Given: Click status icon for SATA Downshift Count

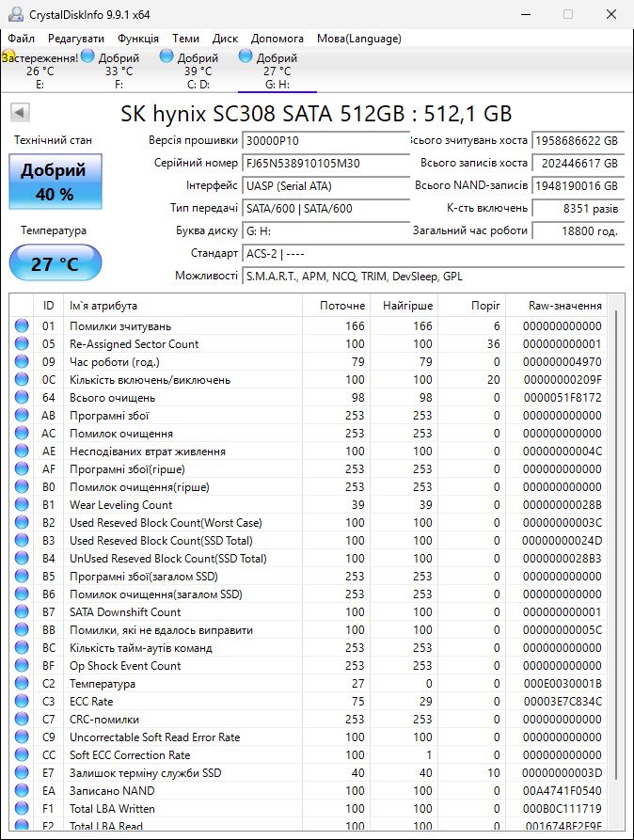Looking at the screenshot, I should click(22, 611).
